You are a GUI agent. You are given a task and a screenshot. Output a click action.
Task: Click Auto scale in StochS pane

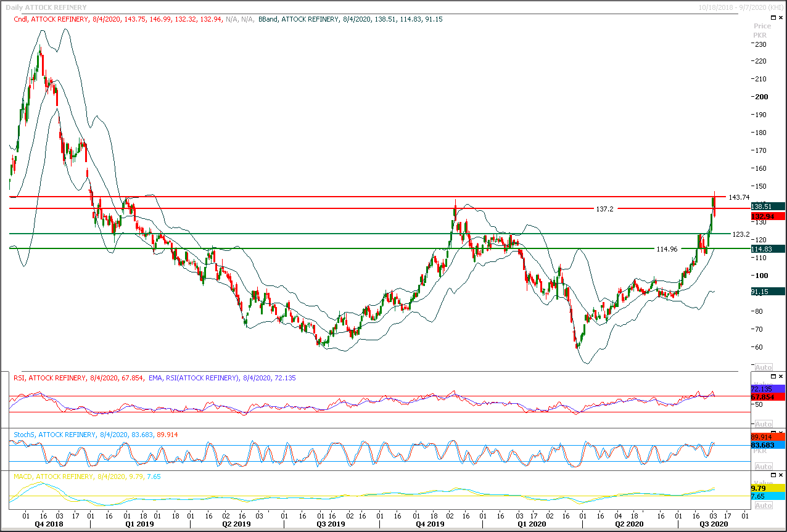[x=763, y=468]
